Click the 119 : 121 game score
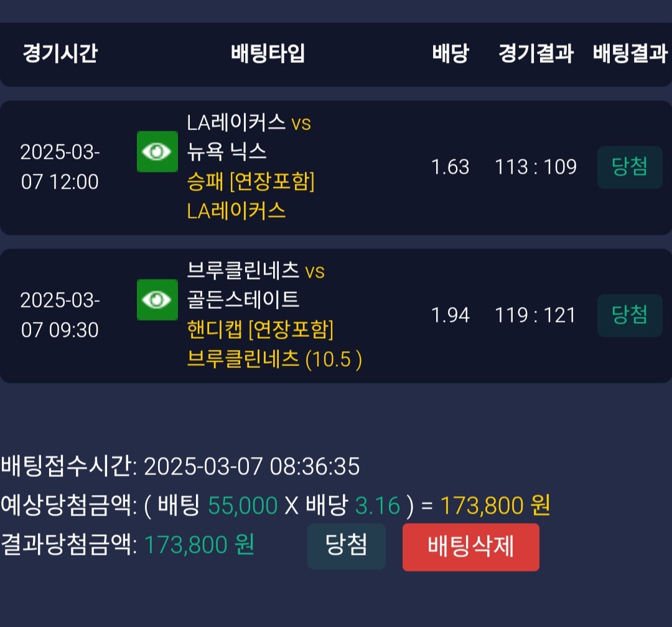Viewport: 672px width, 627px height. coord(536,315)
